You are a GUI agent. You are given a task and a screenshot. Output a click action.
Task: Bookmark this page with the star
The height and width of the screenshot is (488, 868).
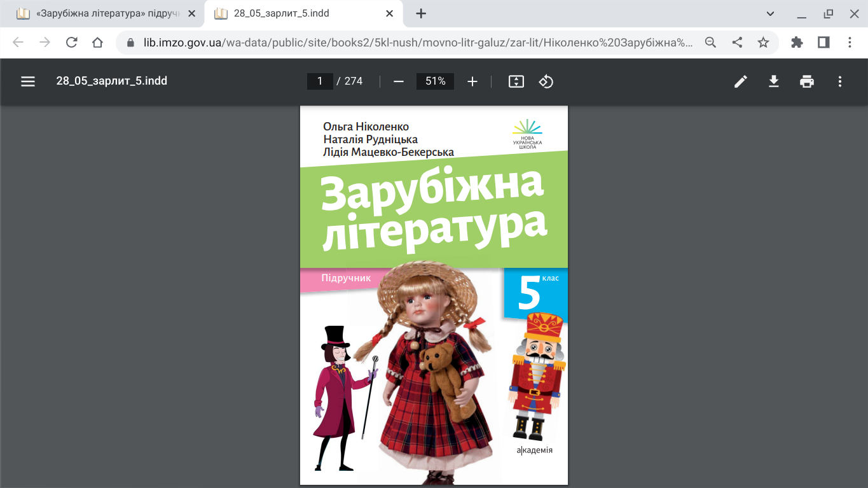(x=763, y=43)
